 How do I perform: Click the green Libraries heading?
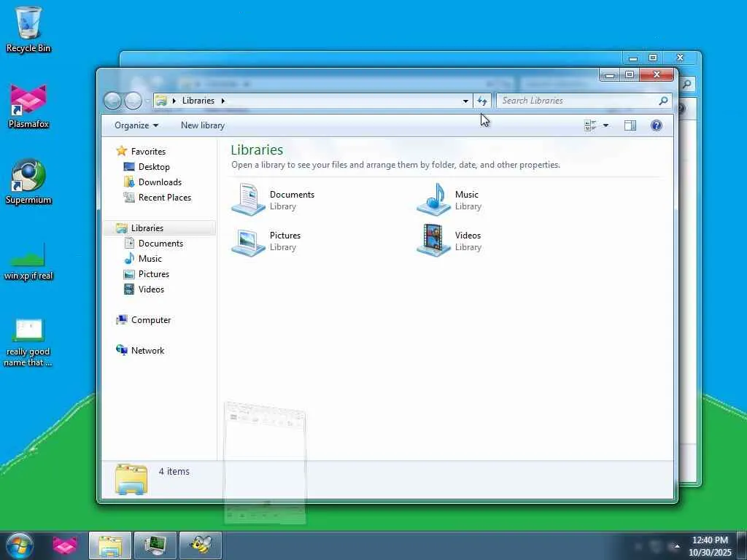(257, 149)
